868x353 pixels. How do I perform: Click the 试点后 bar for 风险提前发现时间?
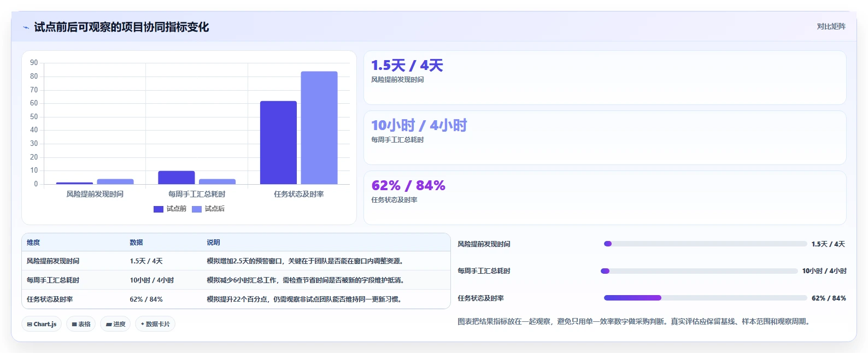pos(115,181)
